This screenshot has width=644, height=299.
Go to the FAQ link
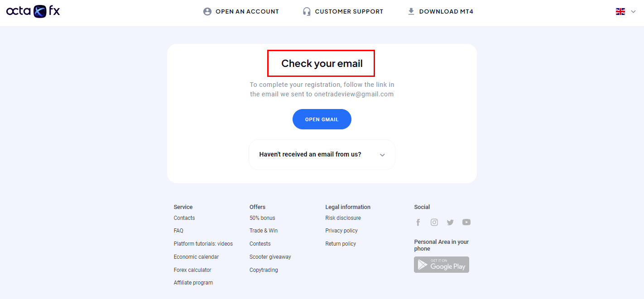[178, 231]
